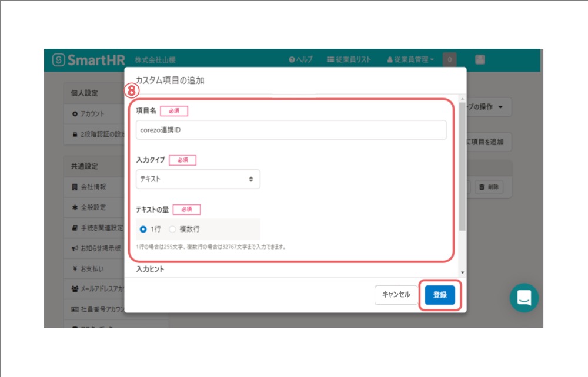588x377 pixels.
Task: Click the キャンセル button
Action: (396, 295)
